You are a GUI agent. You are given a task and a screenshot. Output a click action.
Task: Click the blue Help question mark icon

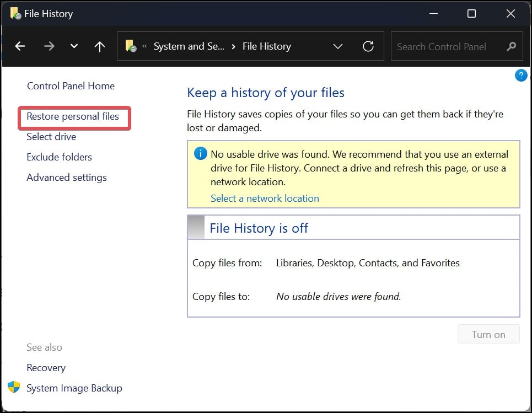(520, 76)
